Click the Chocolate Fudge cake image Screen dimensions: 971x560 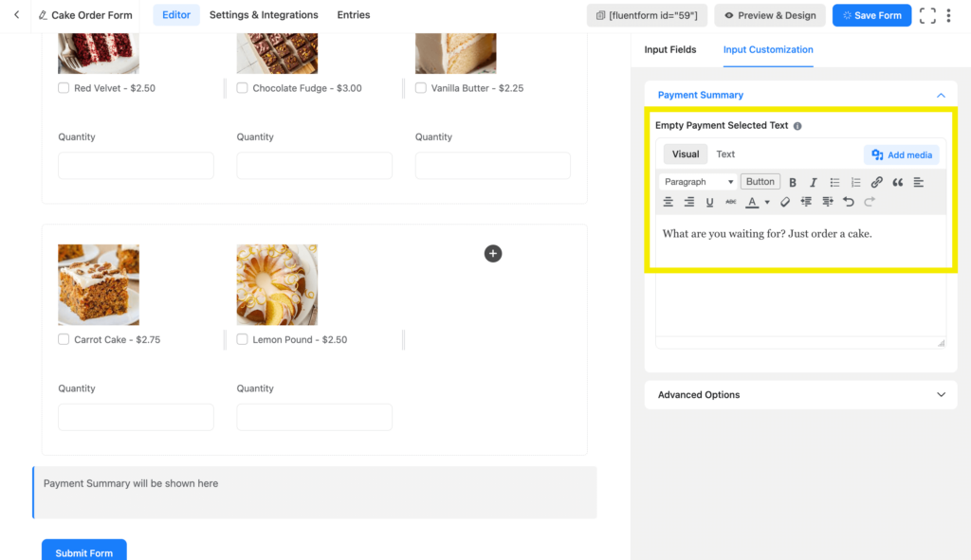coord(277,53)
